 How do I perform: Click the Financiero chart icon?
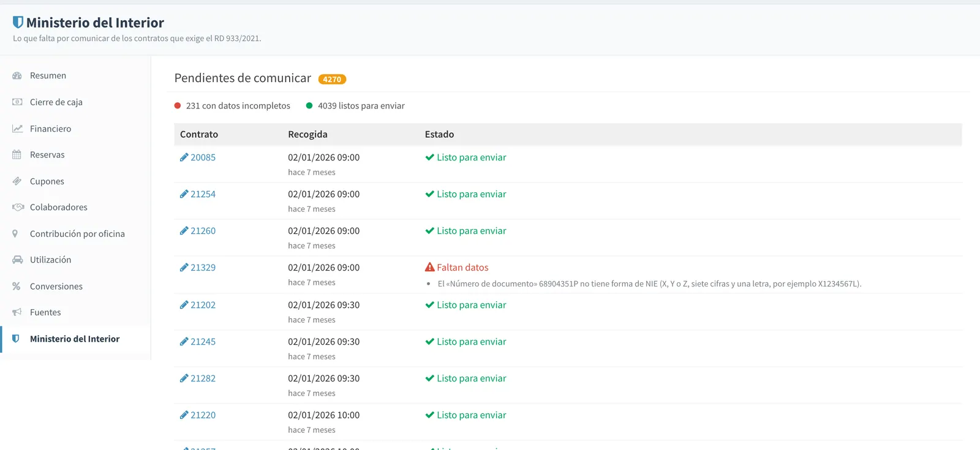17,129
